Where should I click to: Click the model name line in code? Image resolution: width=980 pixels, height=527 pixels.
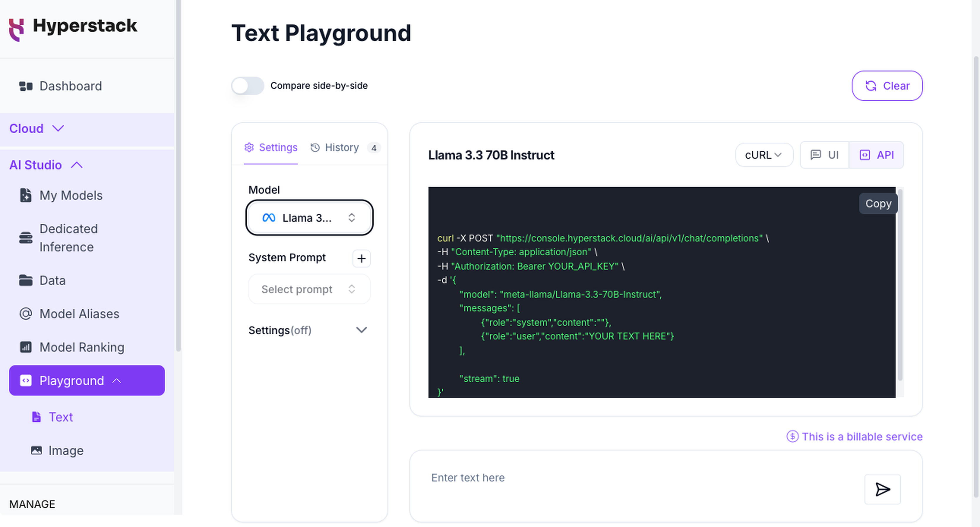point(560,294)
